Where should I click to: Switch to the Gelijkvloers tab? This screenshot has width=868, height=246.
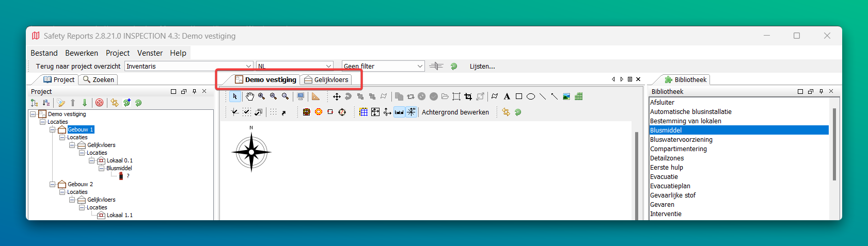[x=326, y=79]
